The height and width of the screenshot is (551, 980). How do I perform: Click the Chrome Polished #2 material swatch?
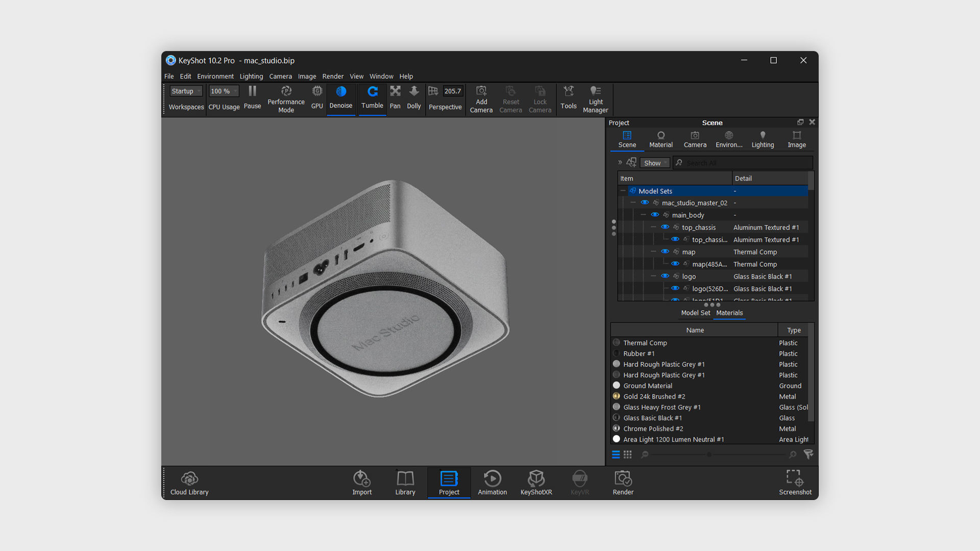pyautogui.click(x=617, y=429)
